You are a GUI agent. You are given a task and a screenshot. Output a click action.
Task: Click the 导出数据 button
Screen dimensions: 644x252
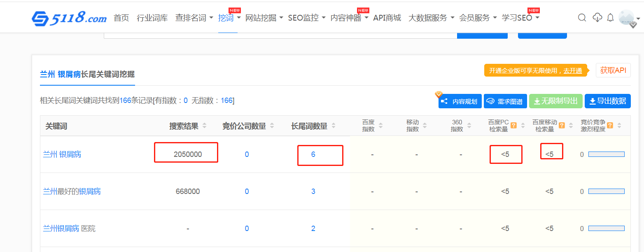(x=607, y=101)
